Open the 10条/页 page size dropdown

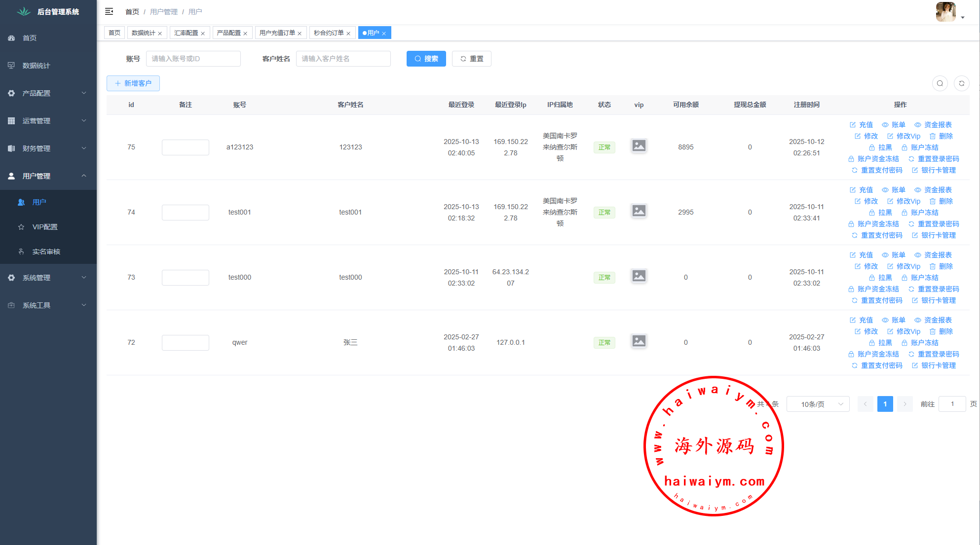pyautogui.click(x=817, y=404)
